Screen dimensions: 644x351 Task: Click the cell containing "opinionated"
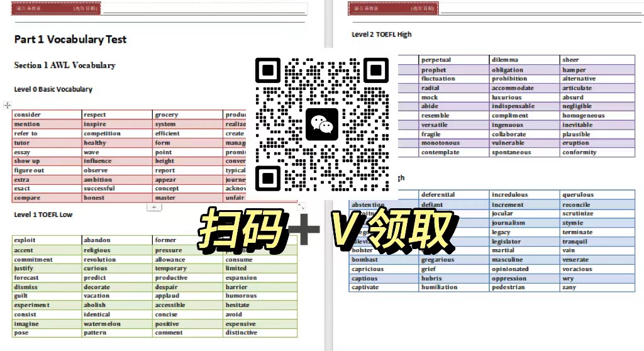point(525,269)
